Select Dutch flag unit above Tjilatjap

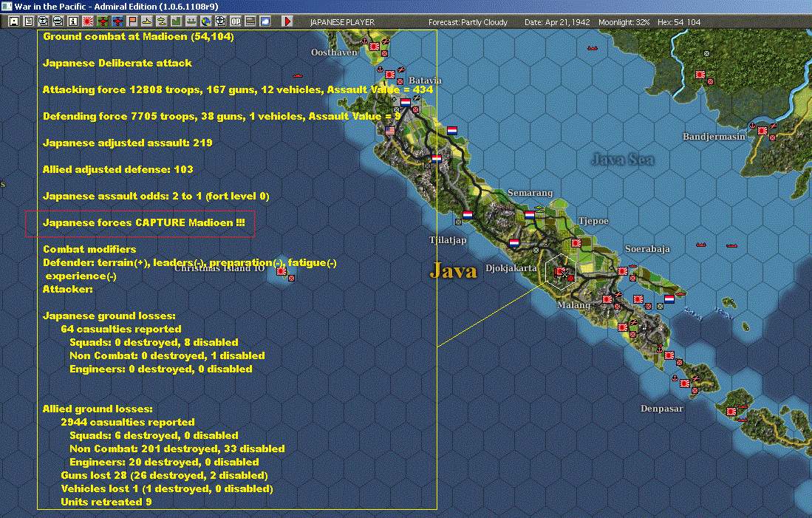coord(468,214)
